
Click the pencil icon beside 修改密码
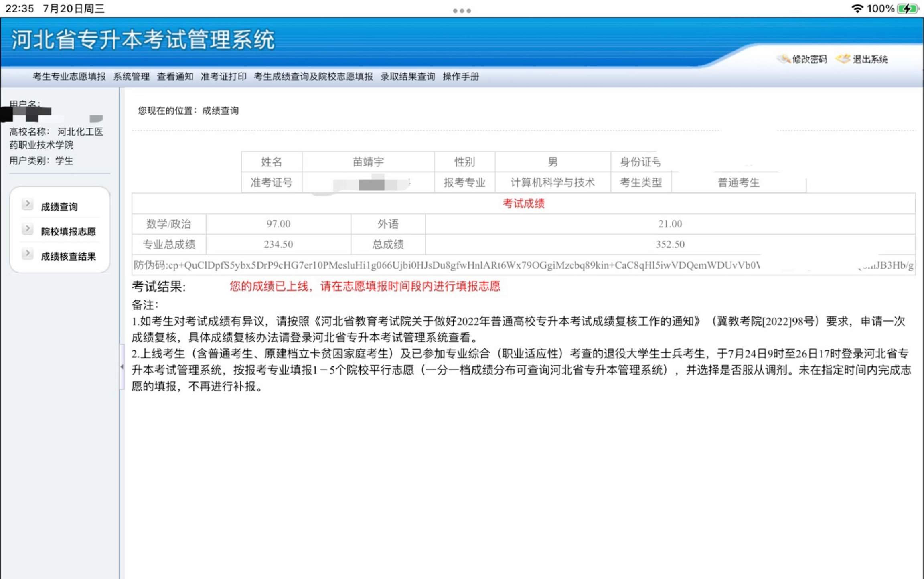pos(784,59)
